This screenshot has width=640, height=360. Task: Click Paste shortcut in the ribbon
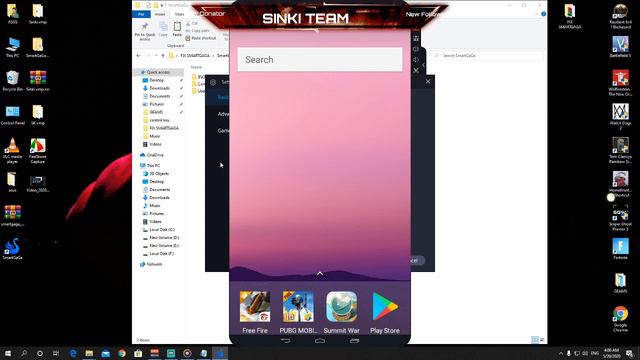[201, 38]
